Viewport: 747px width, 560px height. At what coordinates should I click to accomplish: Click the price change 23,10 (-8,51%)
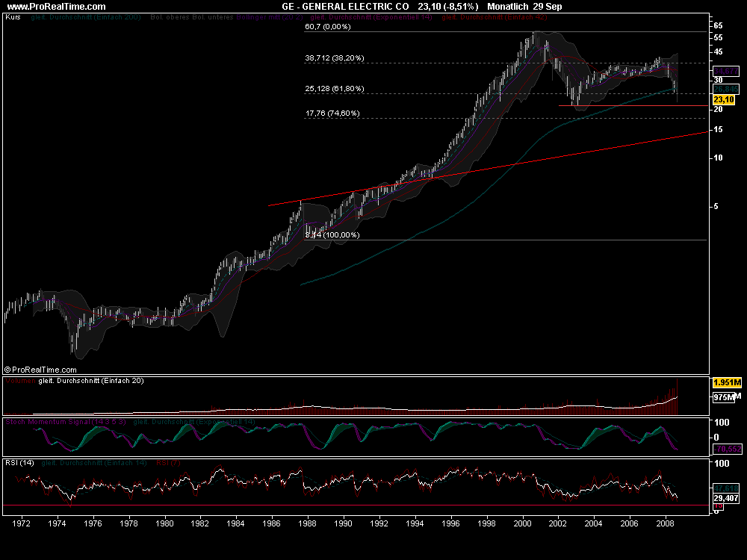pyautogui.click(x=447, y=6)
